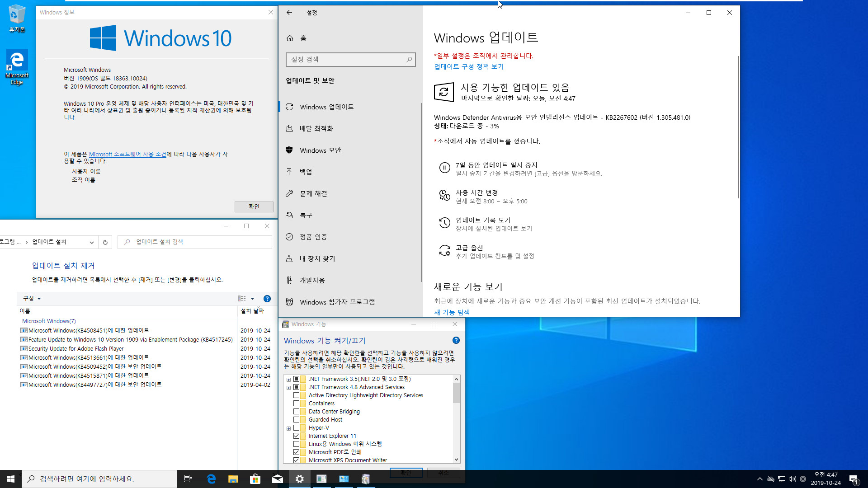Expand .NET Framework 4.8 Advanced Services node

coord(288,388)
